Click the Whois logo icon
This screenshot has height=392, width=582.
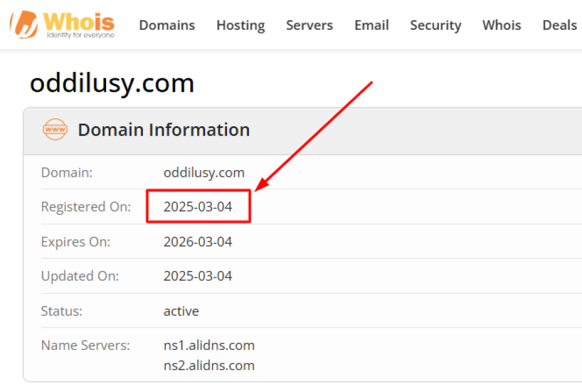(x=23, y=25)
